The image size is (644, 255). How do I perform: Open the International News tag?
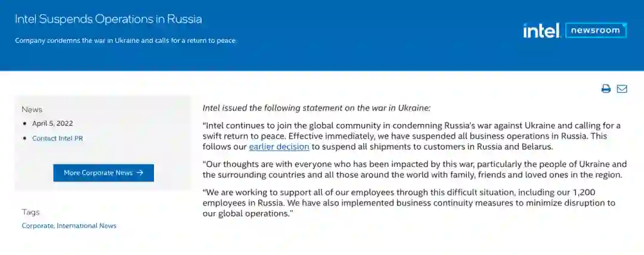point(86,226)
